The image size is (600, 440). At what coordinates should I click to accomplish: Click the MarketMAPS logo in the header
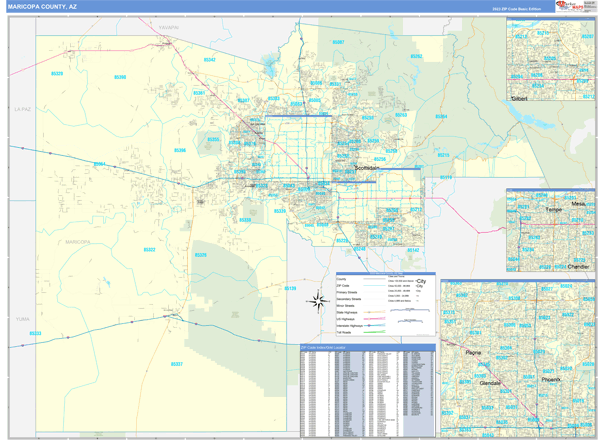(568, 6)
